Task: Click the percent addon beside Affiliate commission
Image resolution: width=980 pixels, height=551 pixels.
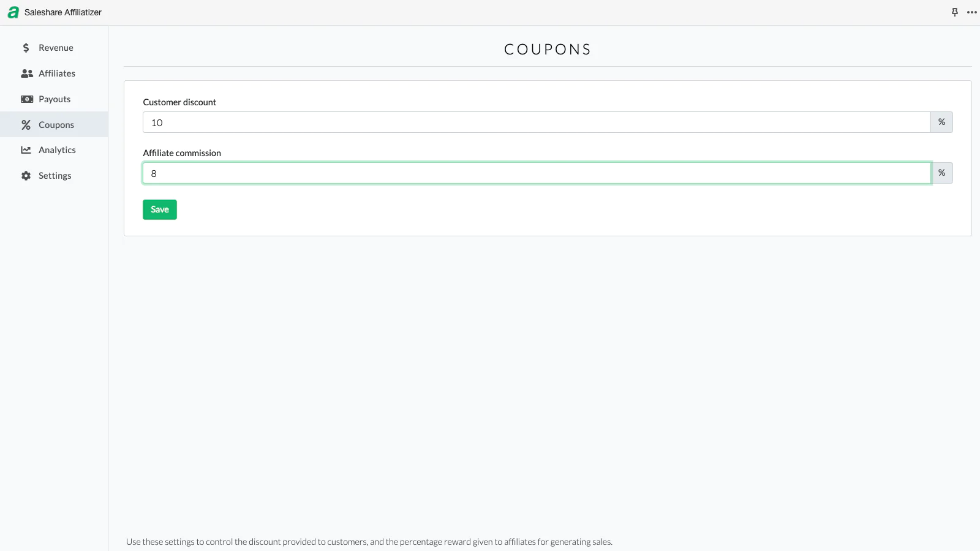Action: click(x=941, y=173)
